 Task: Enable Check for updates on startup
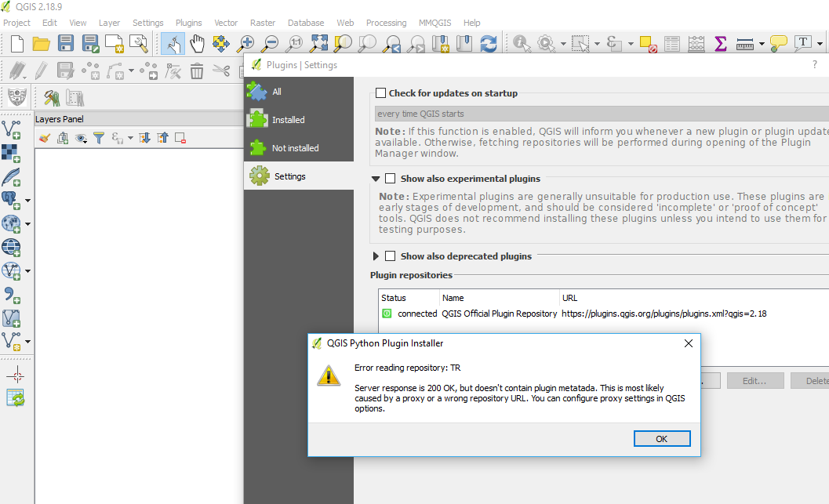coord(380,93)
